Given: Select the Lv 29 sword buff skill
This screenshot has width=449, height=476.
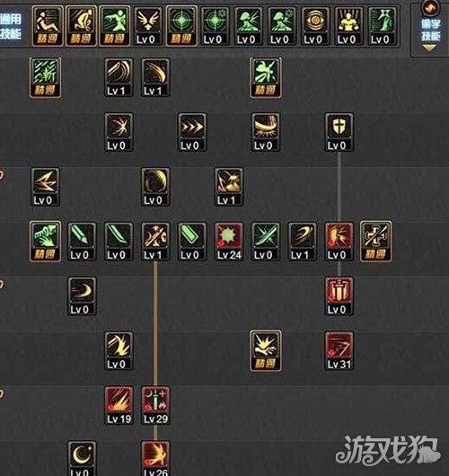Looking at the screenshot, I should 155,406.
